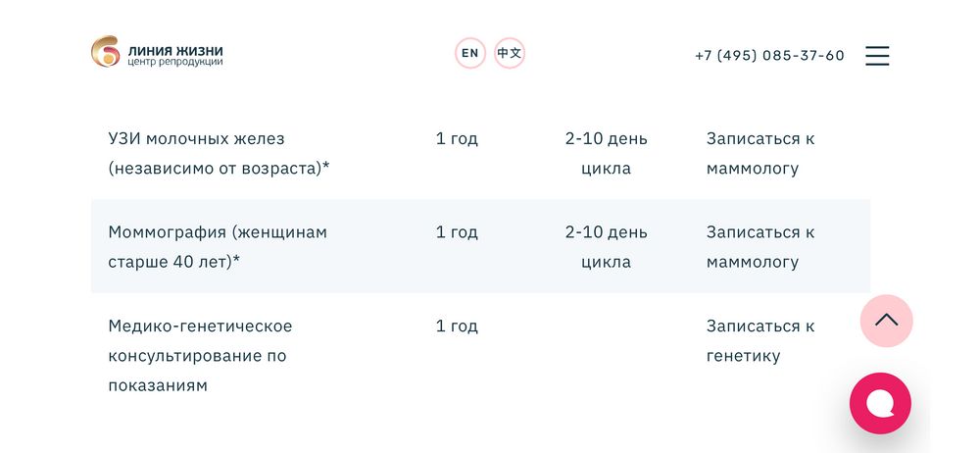Viewport: 980px width, 453px height.
Task: Open the pink chat bubble widget
Action: click(879, 403)
